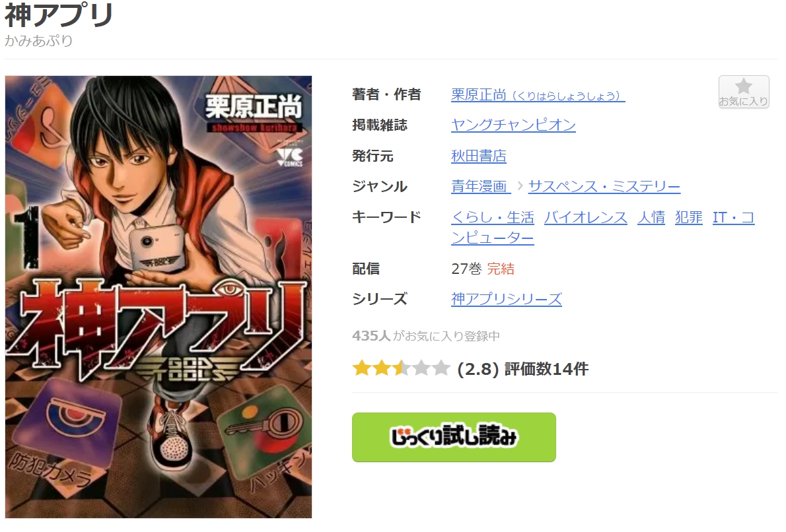The height and width of the screenshot is (532, 786).
Task: Open keyword link バイオレンス
Action: 585,217
